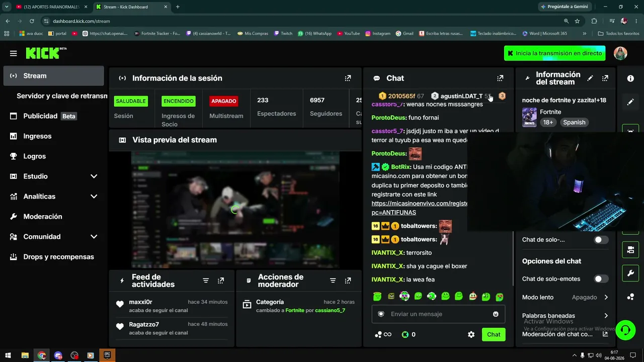
Task: Open Palabras baneadas settings
Action: coord(566,316)
